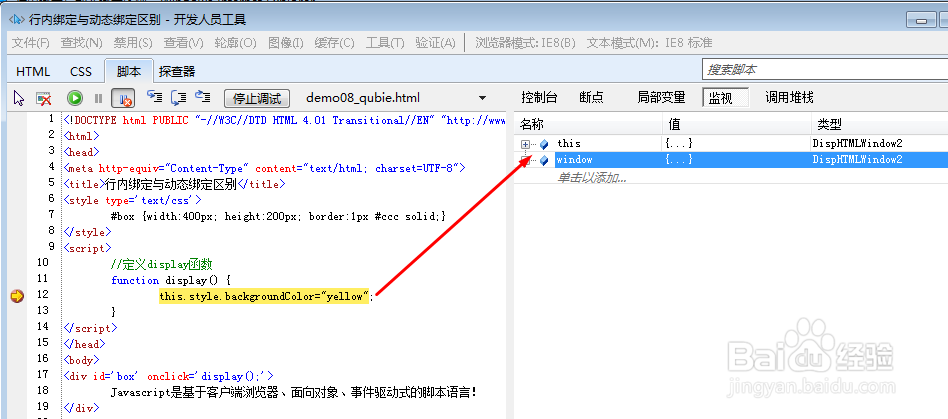
Task: Expand the 'window' watch entry
Action: coord(525,160)
